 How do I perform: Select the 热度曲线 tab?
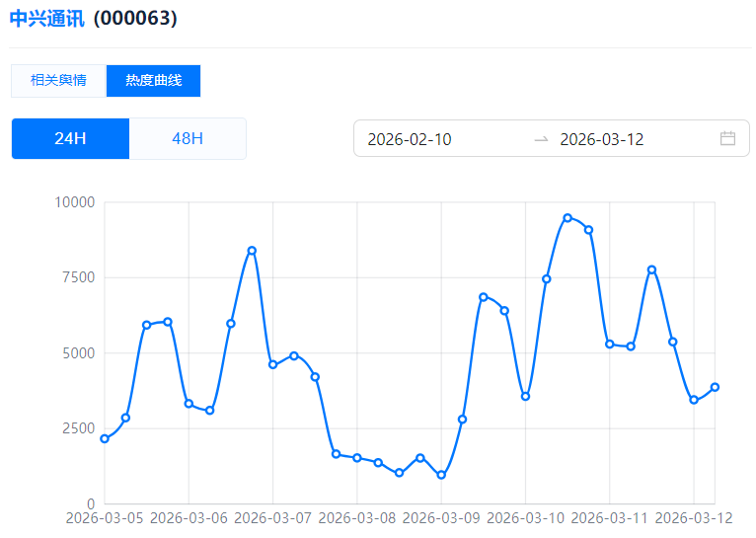point(153,81)
